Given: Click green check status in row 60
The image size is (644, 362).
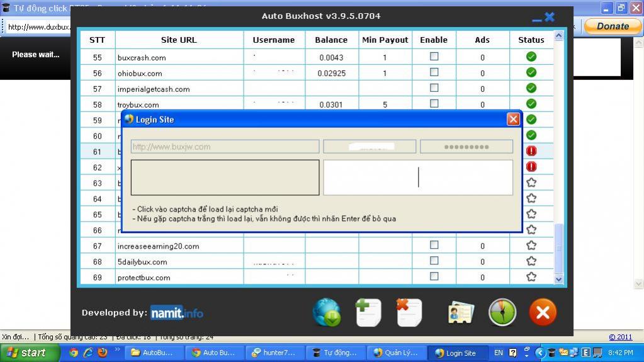Looking at the screenshot, I should (x=531, y=135).
